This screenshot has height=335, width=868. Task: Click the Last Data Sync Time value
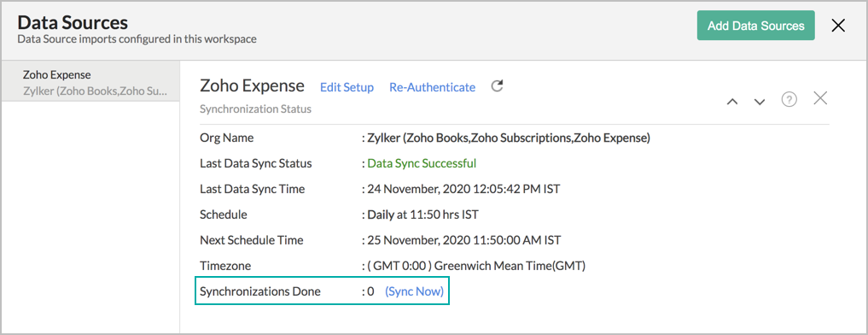464,189
